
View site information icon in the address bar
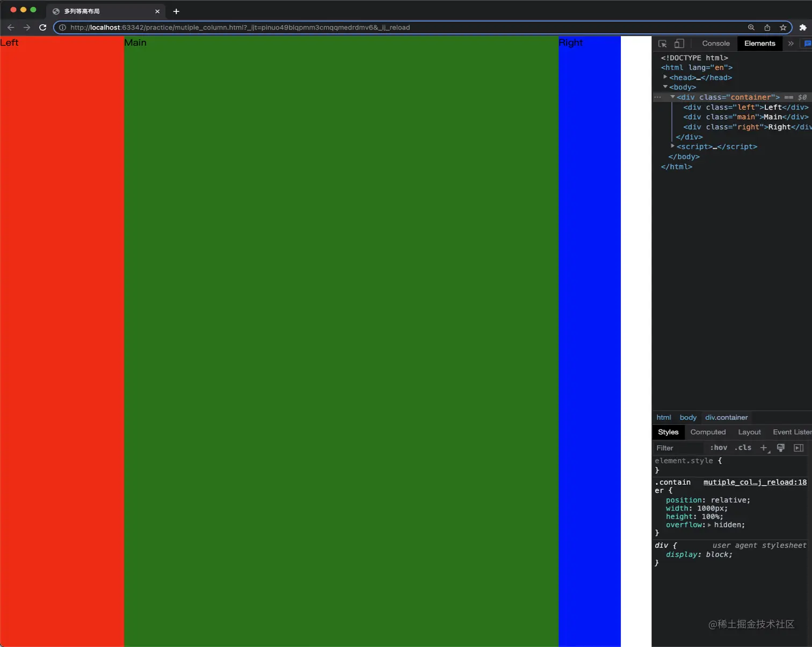[62, 27]
